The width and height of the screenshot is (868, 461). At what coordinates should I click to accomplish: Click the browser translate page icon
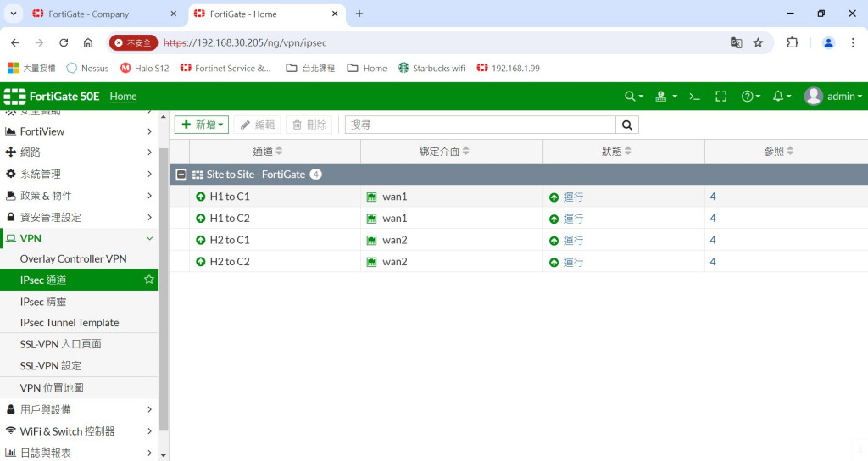tap(737, 42)
